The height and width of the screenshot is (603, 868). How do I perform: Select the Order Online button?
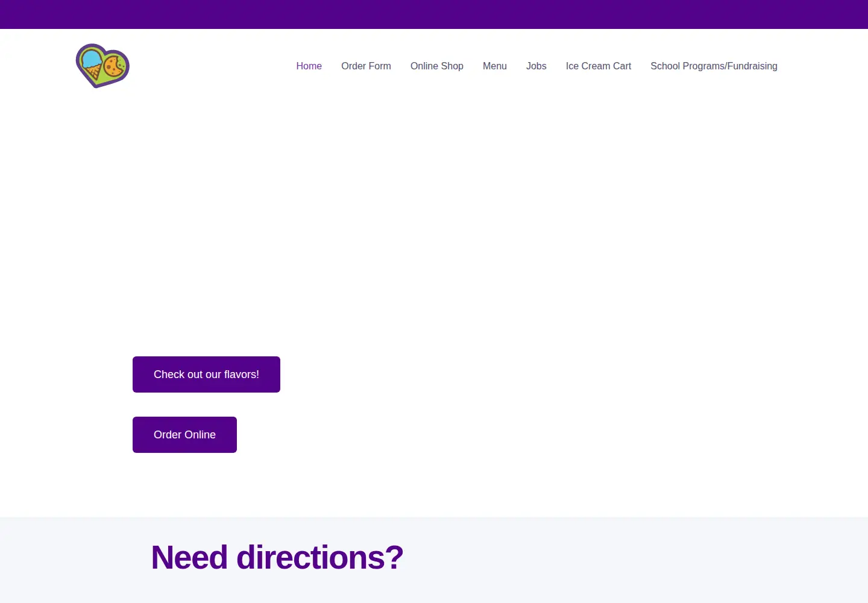click(184, 435)
